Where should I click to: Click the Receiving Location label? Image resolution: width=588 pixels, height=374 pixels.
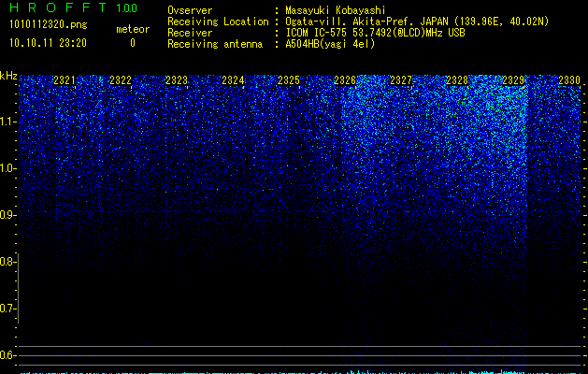218,22
